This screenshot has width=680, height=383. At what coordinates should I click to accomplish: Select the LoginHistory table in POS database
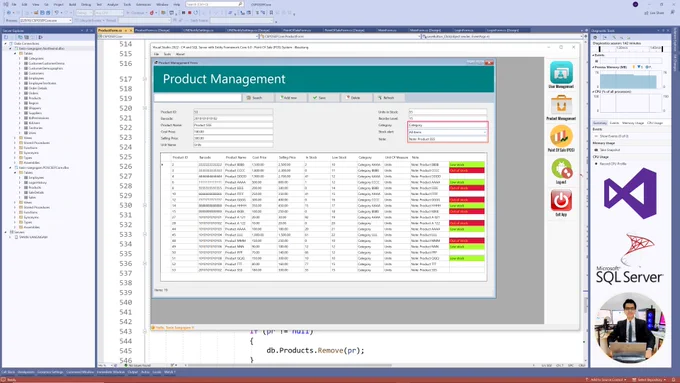click(38, 183)
